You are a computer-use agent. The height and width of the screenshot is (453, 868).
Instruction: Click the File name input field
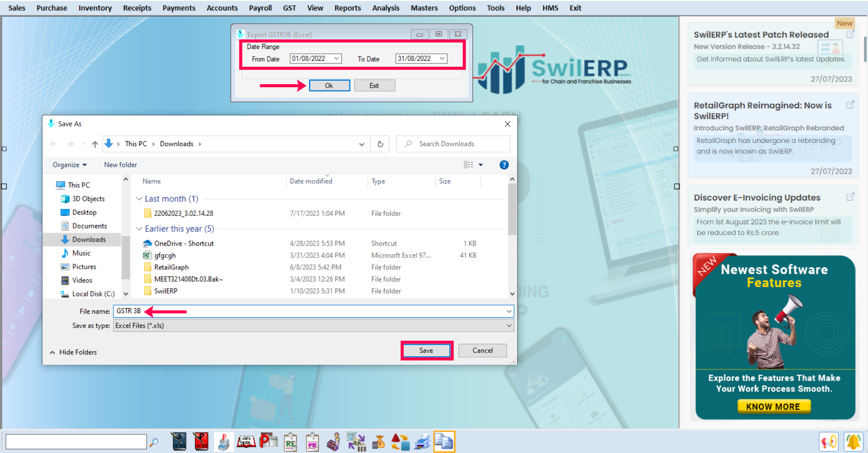[313, 311]
